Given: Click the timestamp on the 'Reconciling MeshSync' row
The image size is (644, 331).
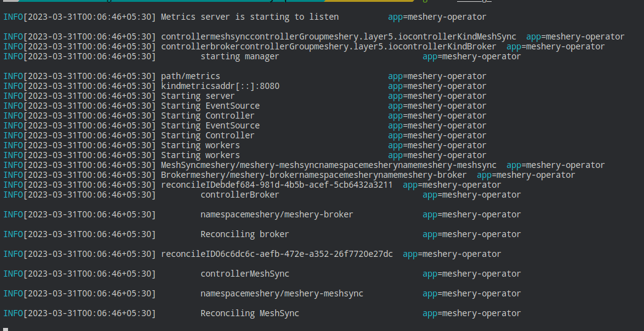Looking at the screenshot, I should point(89,313).
